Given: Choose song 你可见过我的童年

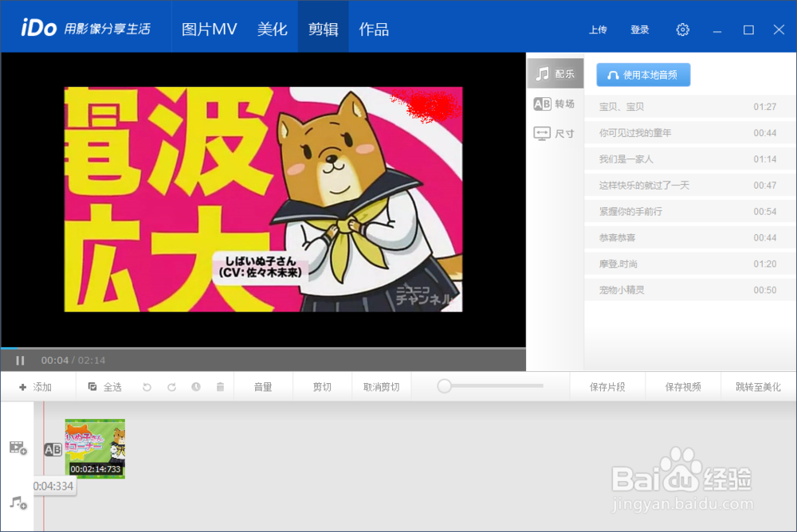Looking at the screenshot, I should [x=689, y=133].
